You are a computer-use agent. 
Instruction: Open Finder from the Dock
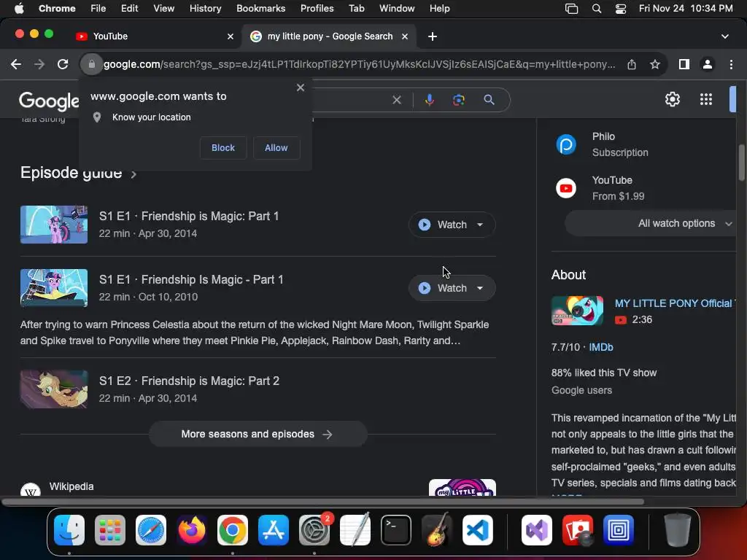pos(69,530)
